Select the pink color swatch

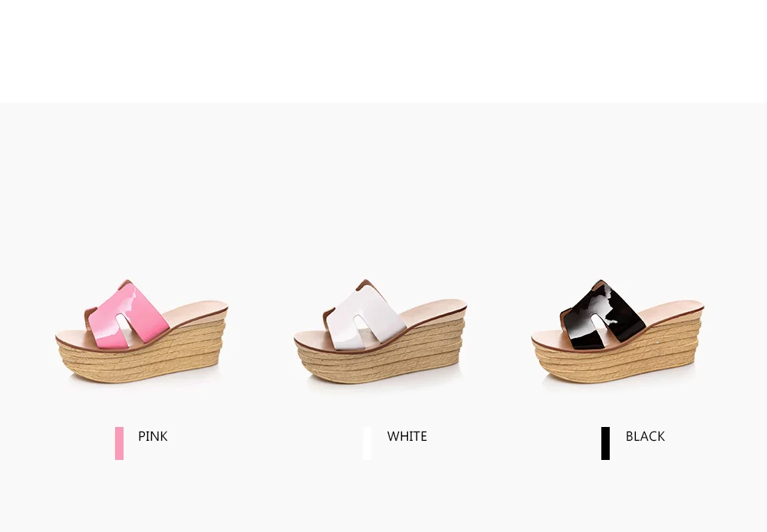tap(120, 443)
